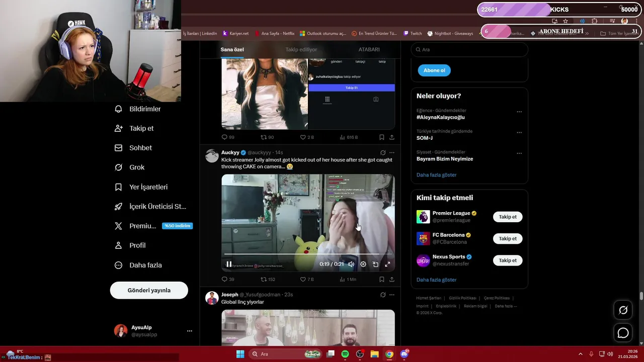
Task: View analytics of the Auckyy post
Action: pyautogui.click(x=348, y=279)
